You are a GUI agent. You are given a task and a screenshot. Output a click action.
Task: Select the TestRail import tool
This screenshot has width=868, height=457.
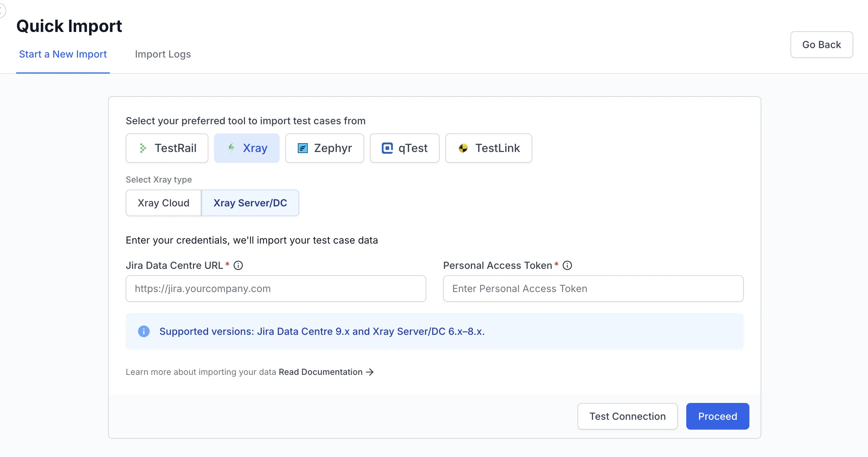(x=167, y=148)
